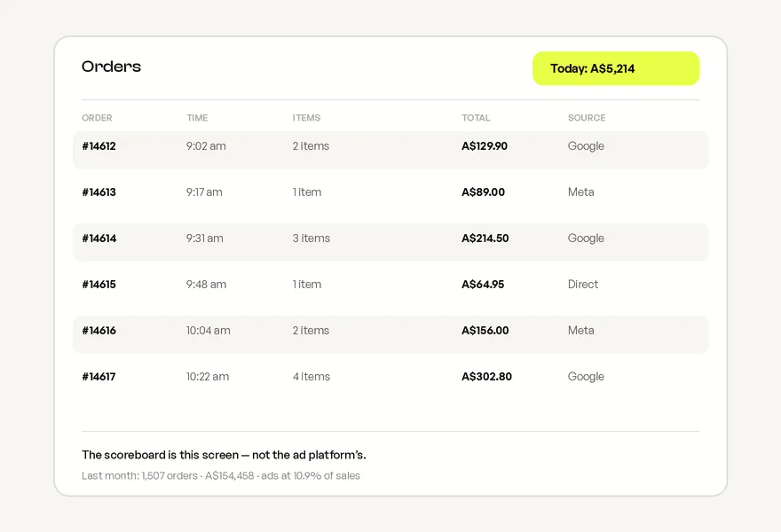The image size is (781, 532).
Task: Click the 10:22 am time cell
Action: click(208, 377)
